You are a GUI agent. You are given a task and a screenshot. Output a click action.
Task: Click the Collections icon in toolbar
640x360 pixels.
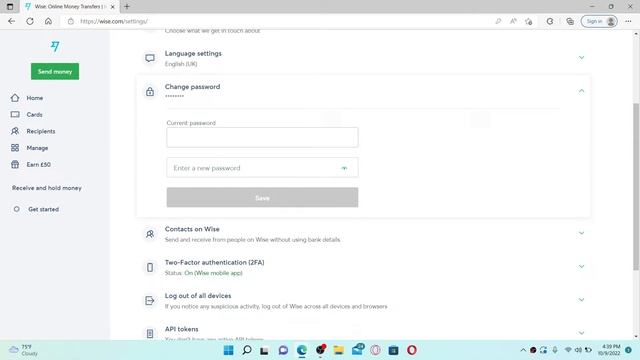(570, 21)
